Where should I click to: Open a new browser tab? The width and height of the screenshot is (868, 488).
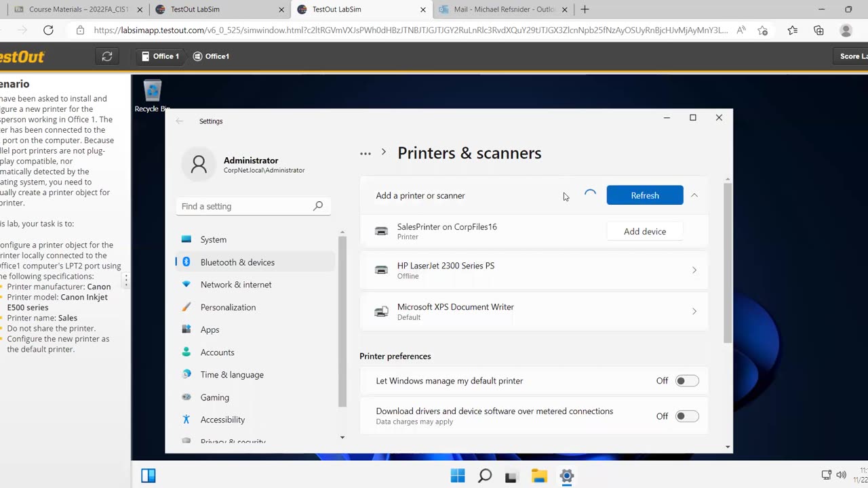(x=585, y=9)
